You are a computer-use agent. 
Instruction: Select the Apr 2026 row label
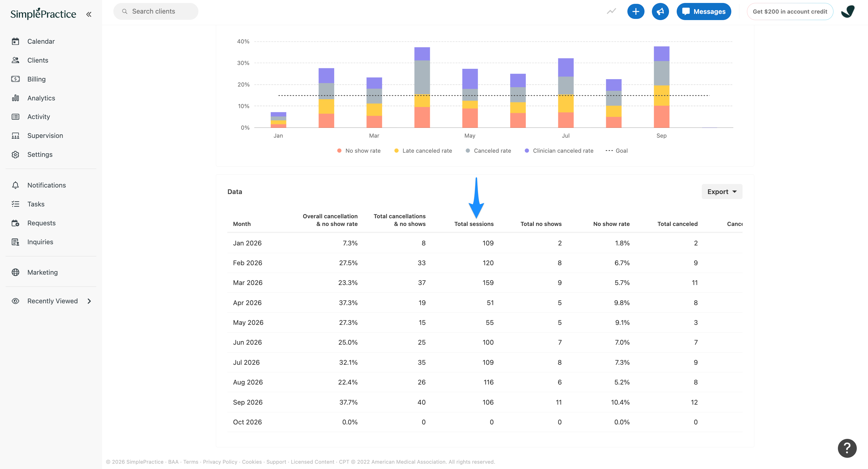pos(247,303)
